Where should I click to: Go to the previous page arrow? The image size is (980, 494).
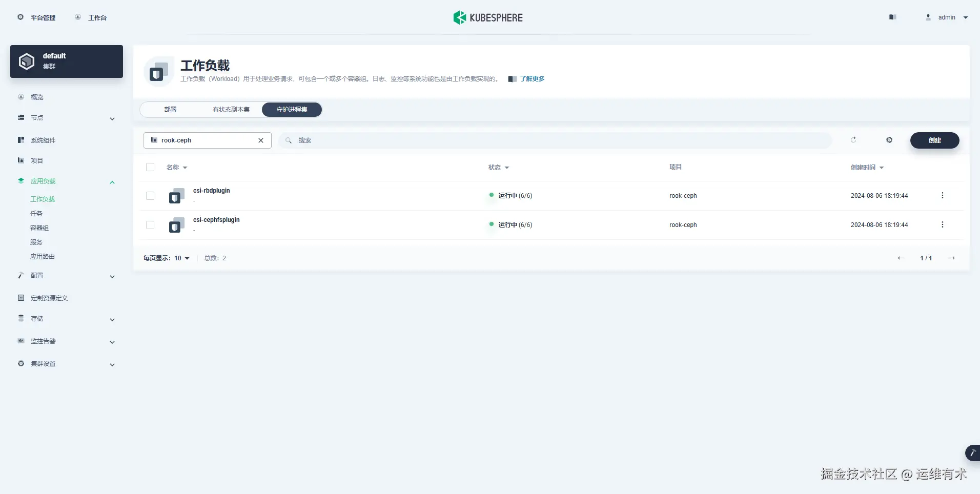tap(901, 258)
